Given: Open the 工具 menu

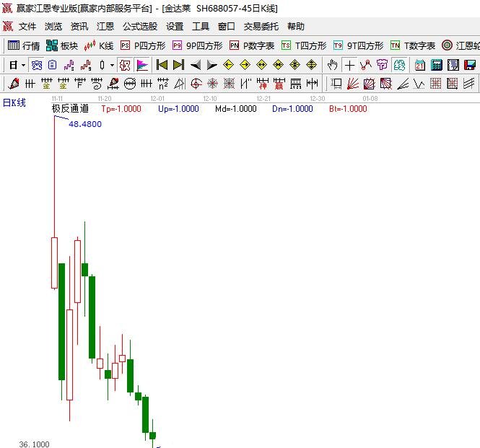Looking at the screenshot, I should coord(201,26).
